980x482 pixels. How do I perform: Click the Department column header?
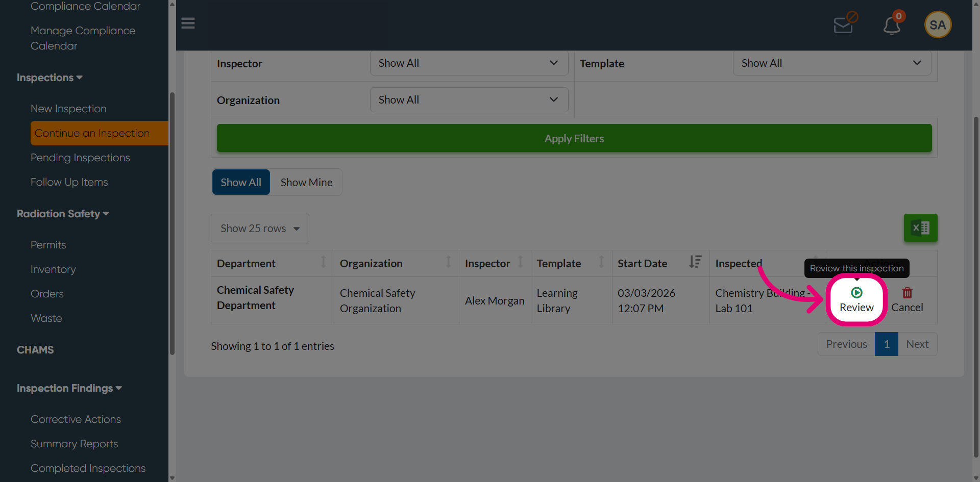273,263
